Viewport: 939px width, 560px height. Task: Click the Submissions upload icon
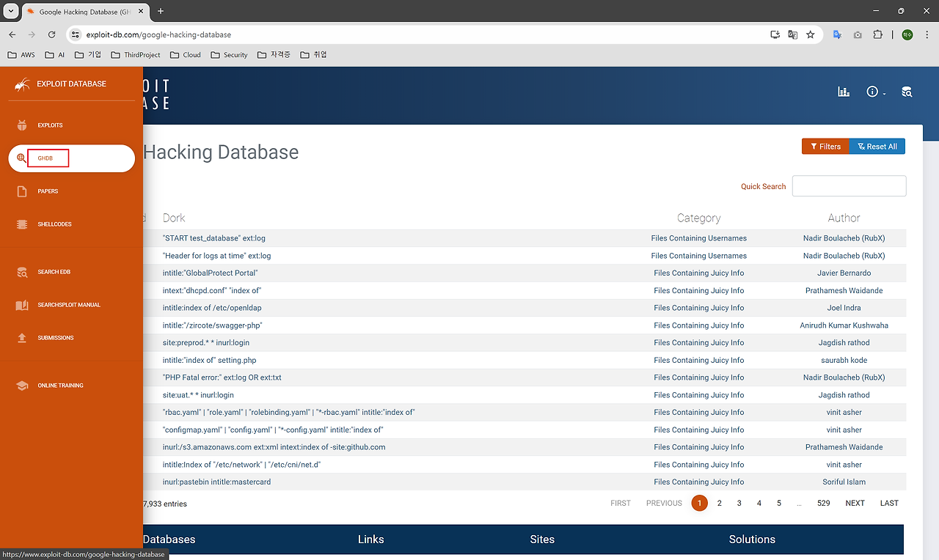22,338
